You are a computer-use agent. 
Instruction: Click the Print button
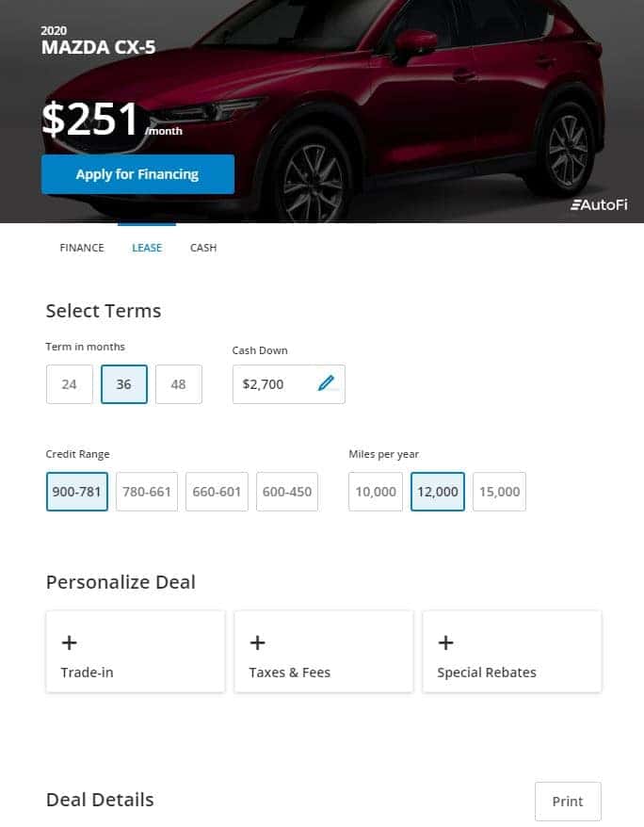568,802
